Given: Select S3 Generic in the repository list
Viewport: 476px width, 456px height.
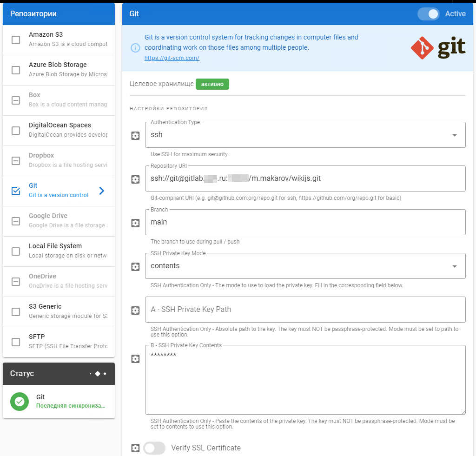Looking at the screenshot, I should (x=59, y=312).
